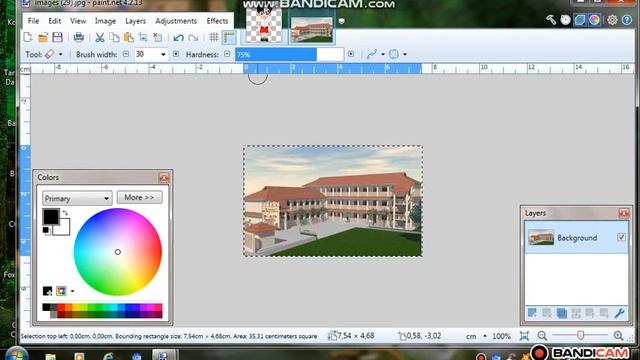
Task: Decrease brush width with minus button
Action: tap(126, 54)
